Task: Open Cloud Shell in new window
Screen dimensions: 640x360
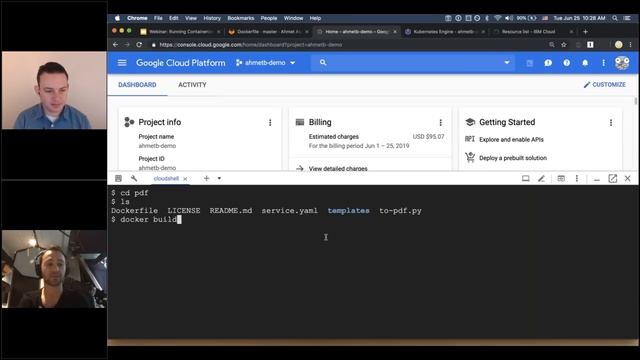Action: tap(612, 178)
